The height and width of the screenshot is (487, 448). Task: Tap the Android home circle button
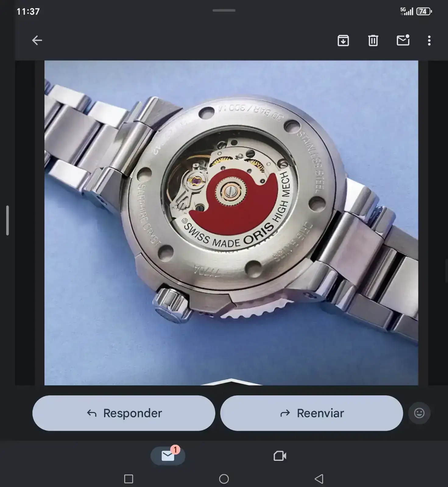click(x=224, y=479)
